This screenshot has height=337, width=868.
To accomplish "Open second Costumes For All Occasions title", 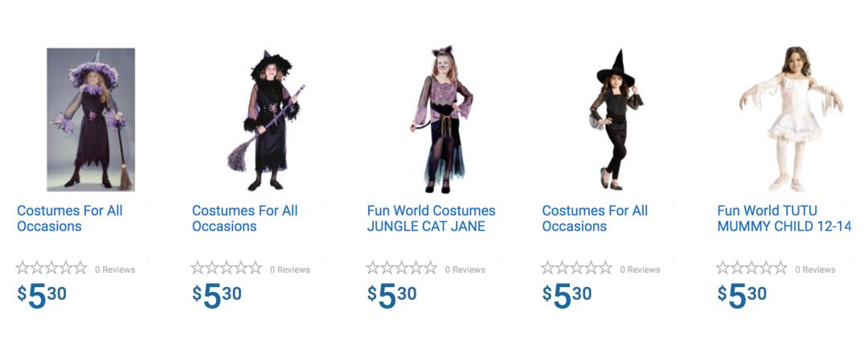I will click(x=244, y=218).
